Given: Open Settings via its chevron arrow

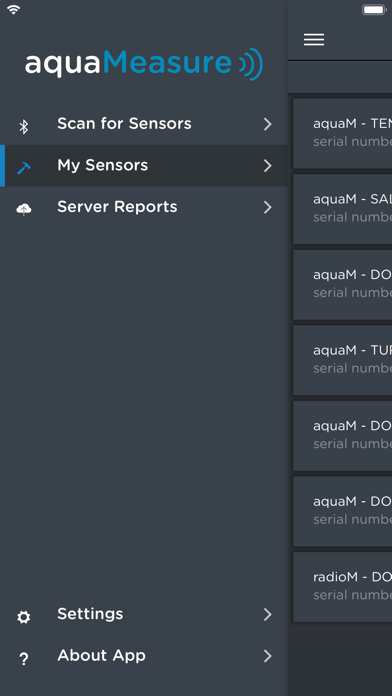Looking at the screenshot, I should (x=267, y=614).
